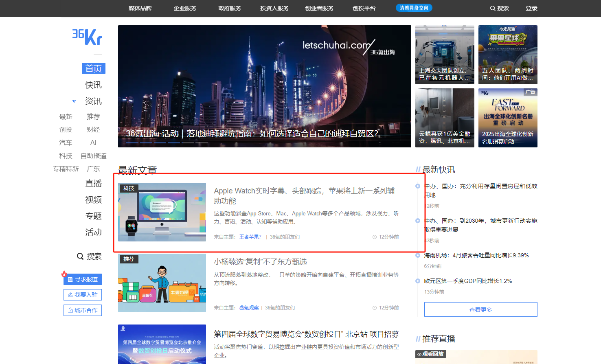
Task: Click the 36Kr logo
Action: 87,37
